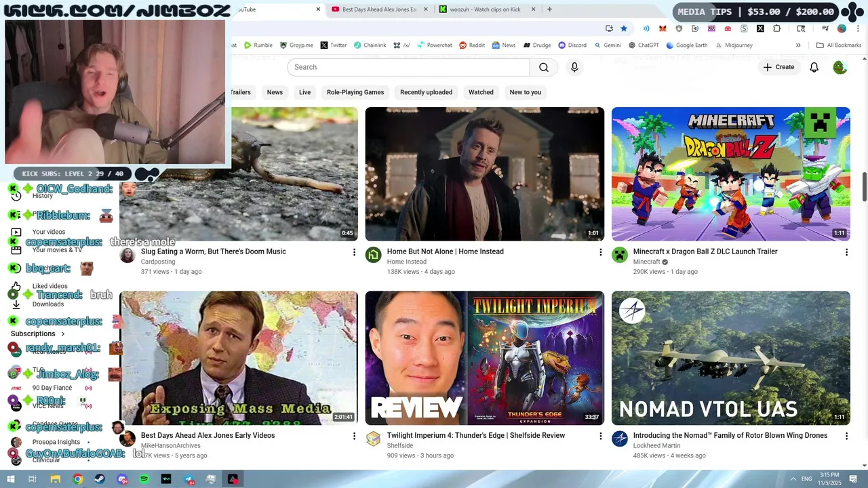Open Spotify from the taskbar
Viewport: 868px width, 488px height.
coord(144,479)
